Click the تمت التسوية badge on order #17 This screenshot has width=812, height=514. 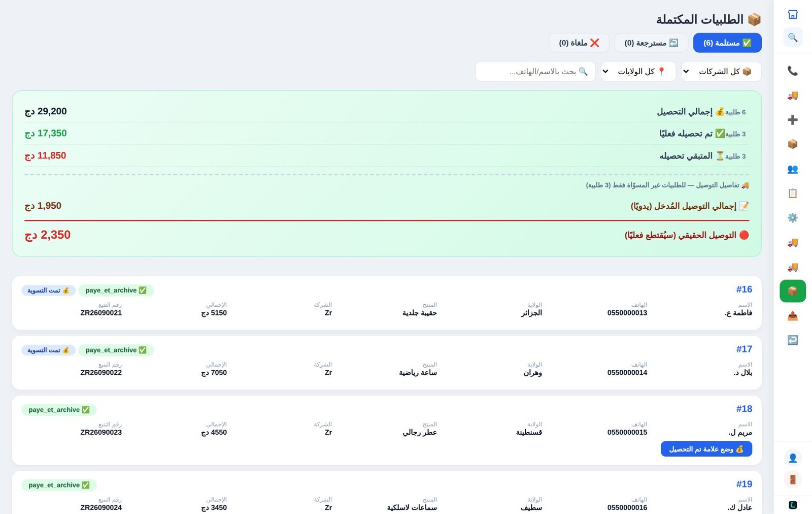49,350
